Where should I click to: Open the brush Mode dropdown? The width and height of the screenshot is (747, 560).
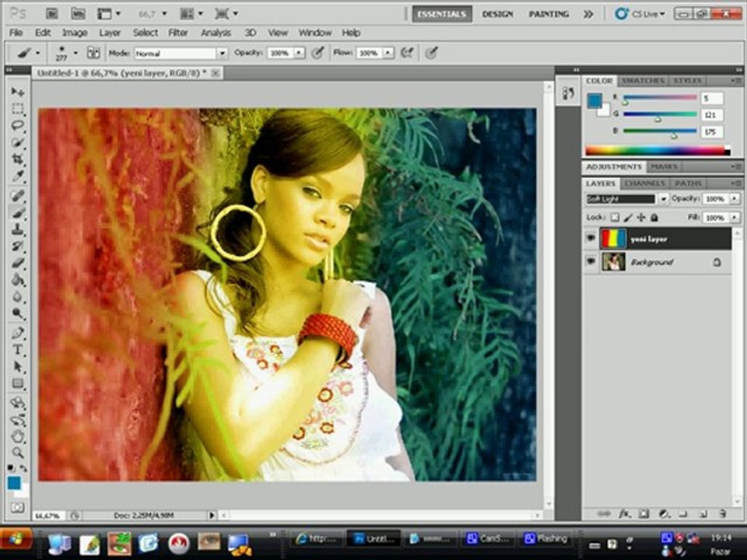(x=222, y=53)
